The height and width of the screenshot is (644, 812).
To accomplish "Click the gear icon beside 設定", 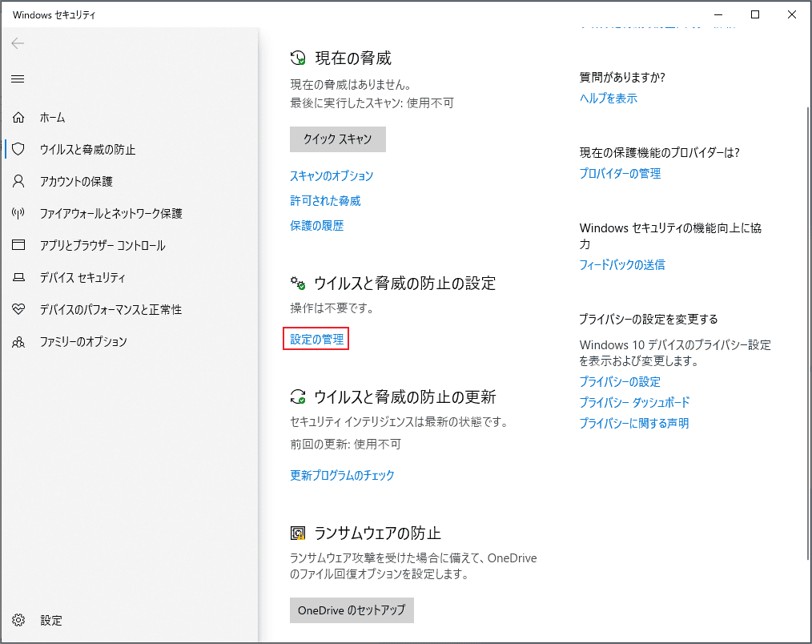I will click(x=18, y=620).
